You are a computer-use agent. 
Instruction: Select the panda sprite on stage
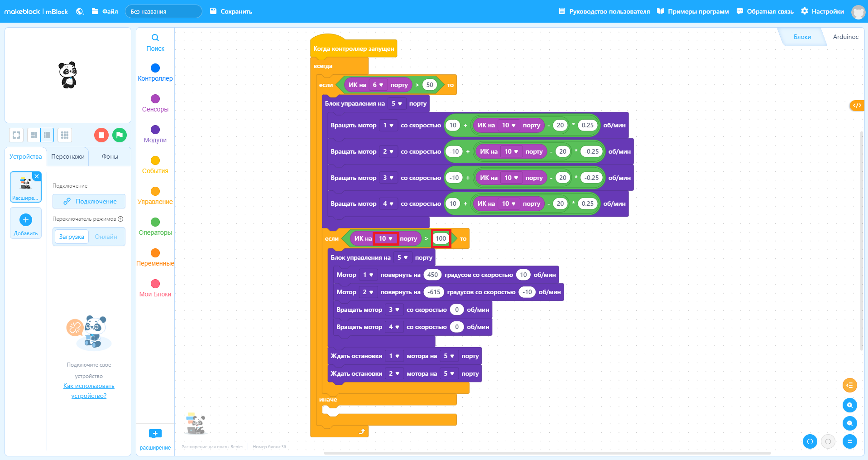point(68,75)
